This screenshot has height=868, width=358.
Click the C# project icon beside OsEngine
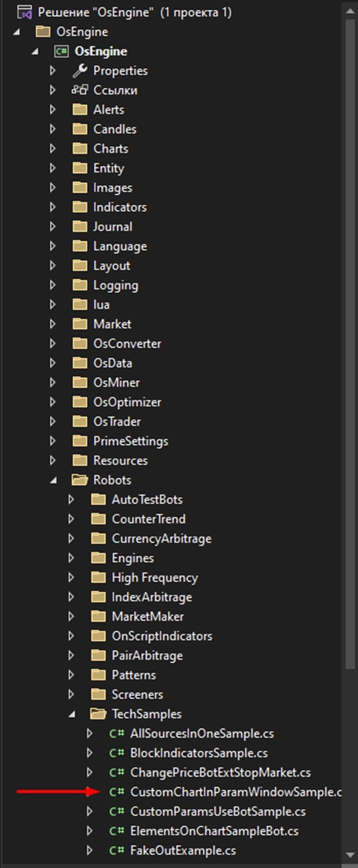[x=62, y=51]
